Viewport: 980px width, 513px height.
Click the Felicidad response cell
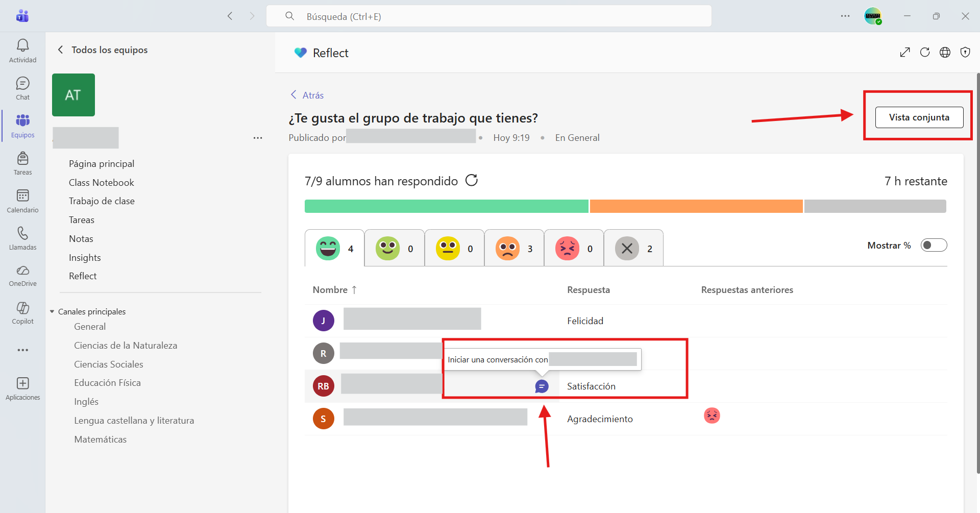pos(585,321)
